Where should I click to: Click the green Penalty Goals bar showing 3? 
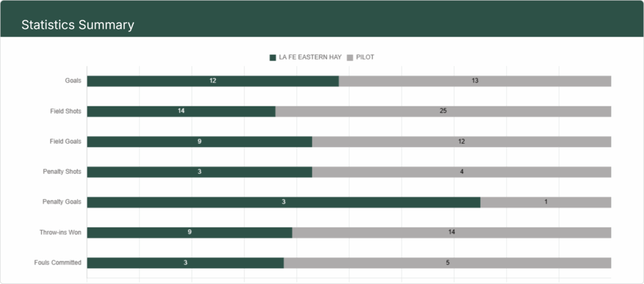284,202
